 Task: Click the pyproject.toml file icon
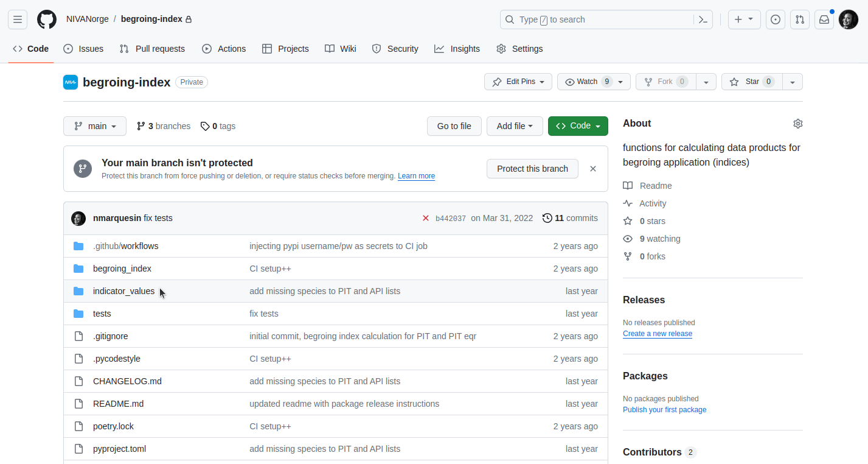pyautogui.click(x=78, y=449)
